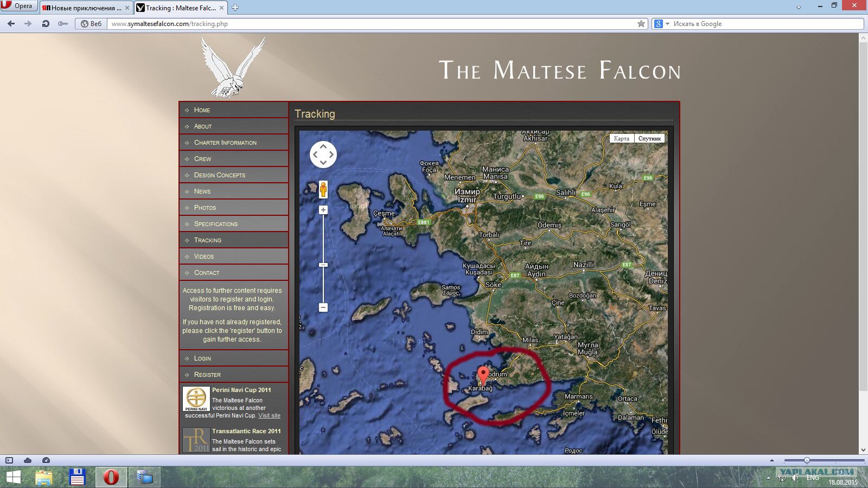The image size is (868, 488).
Task: Select the Tracking menu item
Action: pyautogui.click(x=234, y=240)
